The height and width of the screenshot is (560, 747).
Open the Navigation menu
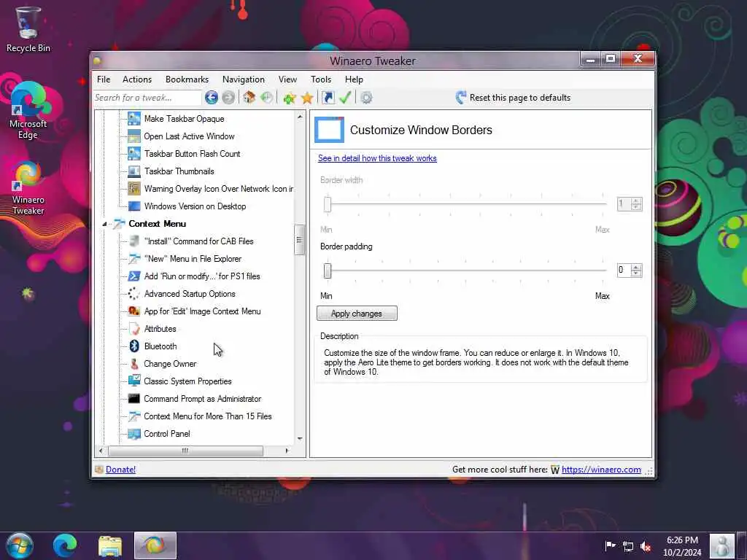point(244,79)
